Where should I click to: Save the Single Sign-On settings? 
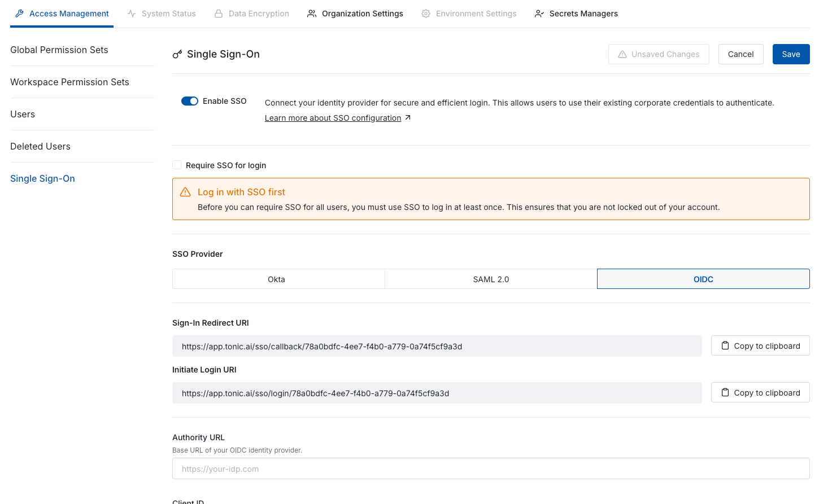(791, 54)
